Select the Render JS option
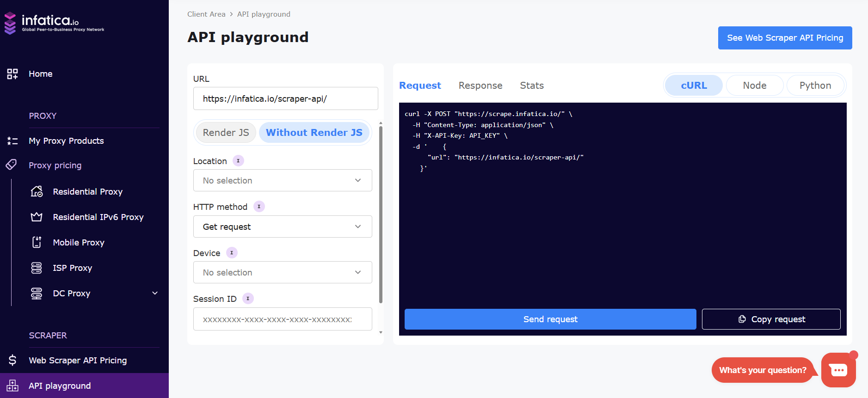This screenshot has width=868, height=398. [226, 133]
